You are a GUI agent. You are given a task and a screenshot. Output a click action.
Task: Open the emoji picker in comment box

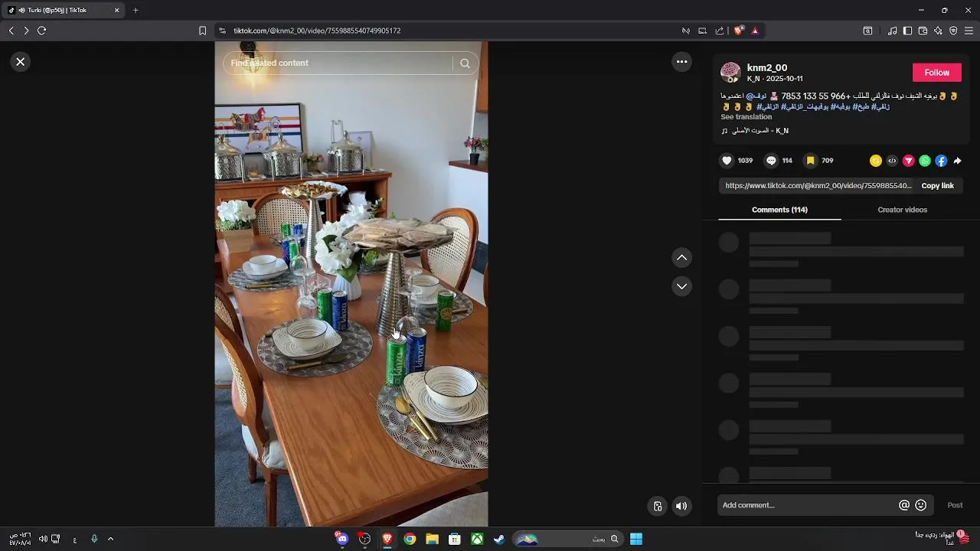point(921,505)
